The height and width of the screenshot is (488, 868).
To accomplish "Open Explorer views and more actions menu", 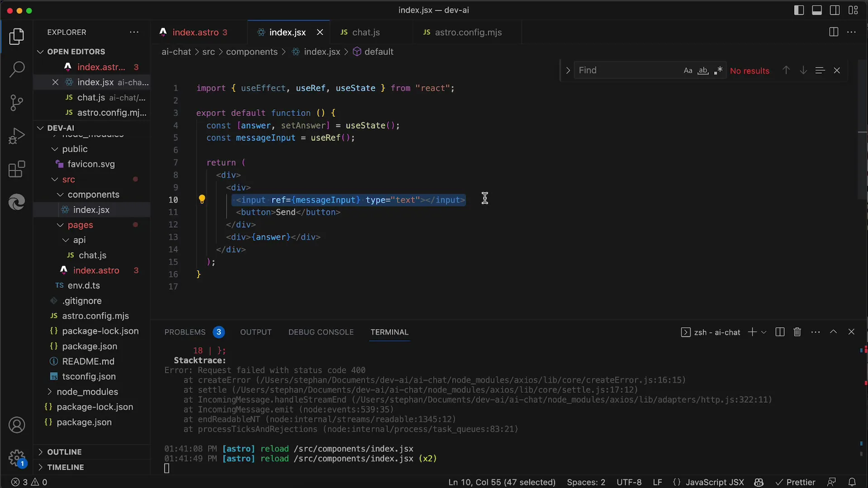I will 134,32.
